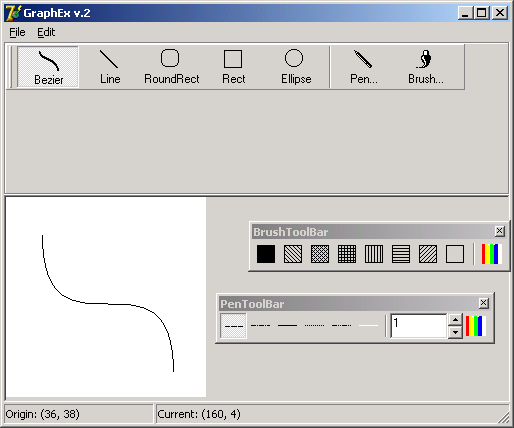Close the BrushToolBar panel
The width and height of the screenshot is (514, 428).
pos(499,231)
